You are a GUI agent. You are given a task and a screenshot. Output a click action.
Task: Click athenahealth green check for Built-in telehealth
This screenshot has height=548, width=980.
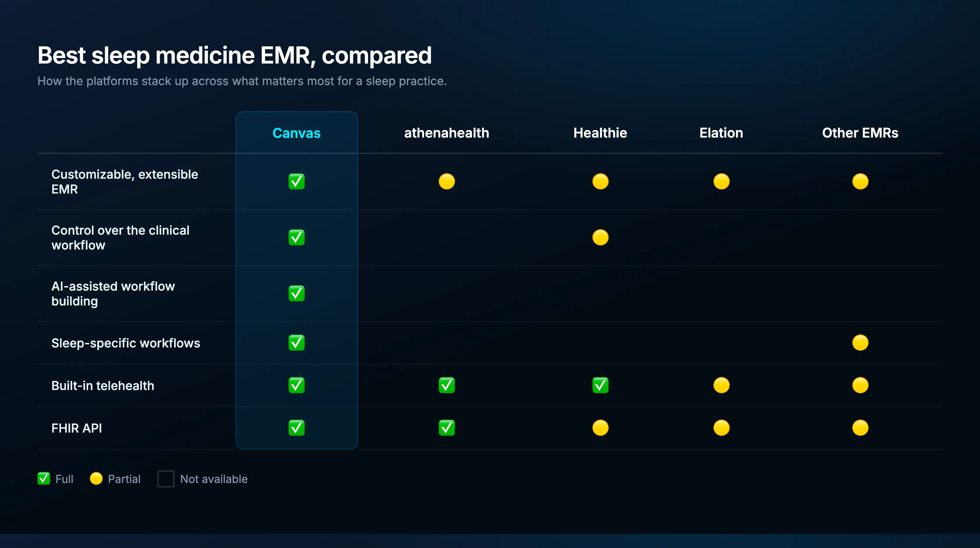[x=447, y=385]
